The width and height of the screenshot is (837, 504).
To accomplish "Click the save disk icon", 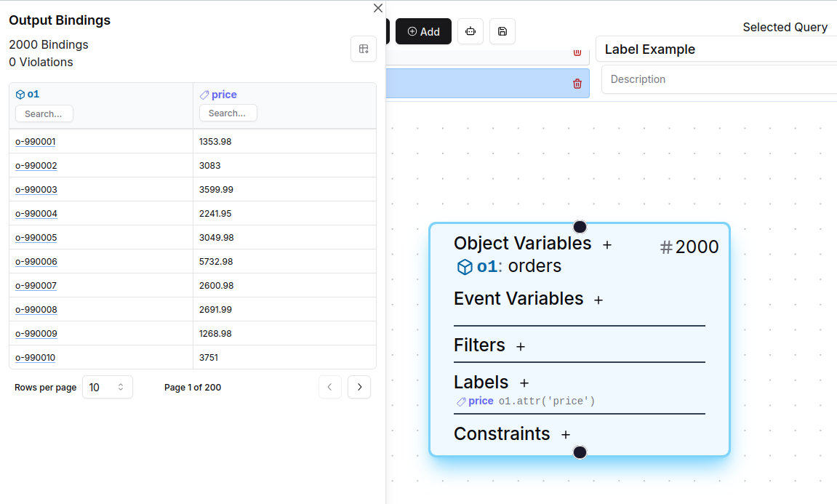I will point(502,31).
